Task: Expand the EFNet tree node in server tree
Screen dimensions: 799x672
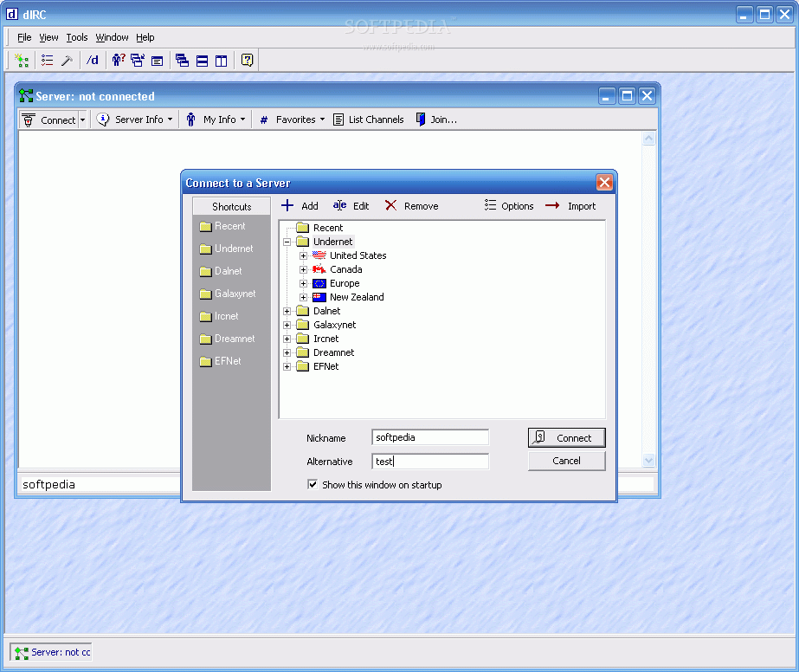Action: coord(287,366)
